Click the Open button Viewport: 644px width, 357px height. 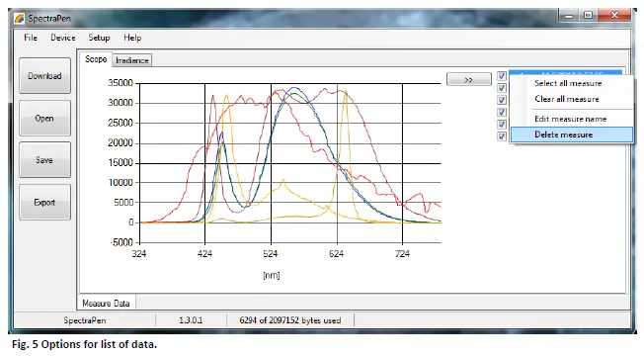tap(44, 118)
